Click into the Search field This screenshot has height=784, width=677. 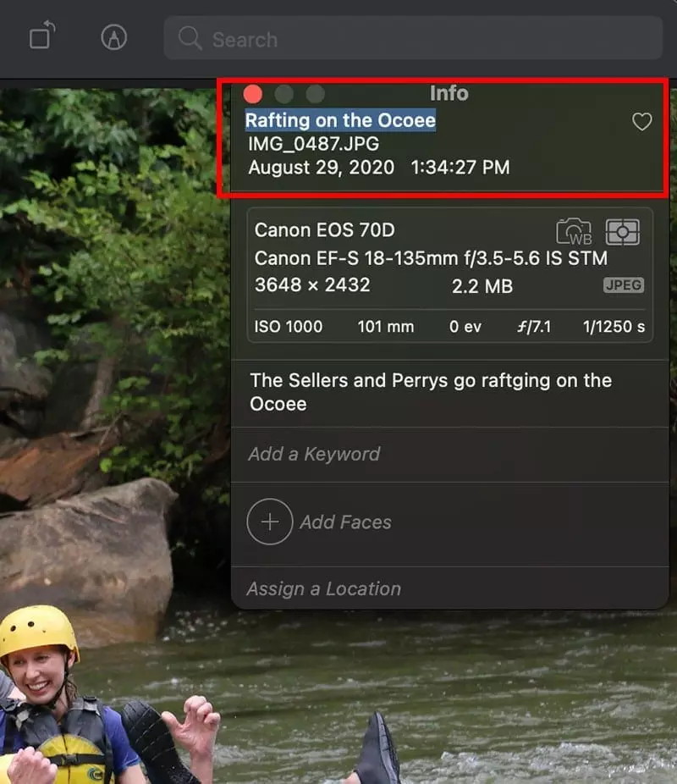413,38
